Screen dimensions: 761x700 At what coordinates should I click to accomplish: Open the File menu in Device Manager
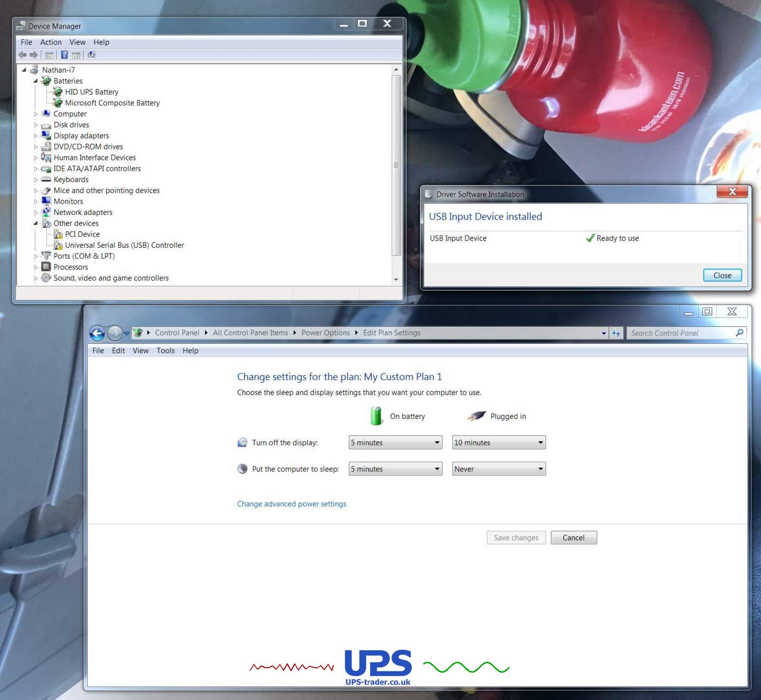(x=27, y=42)
